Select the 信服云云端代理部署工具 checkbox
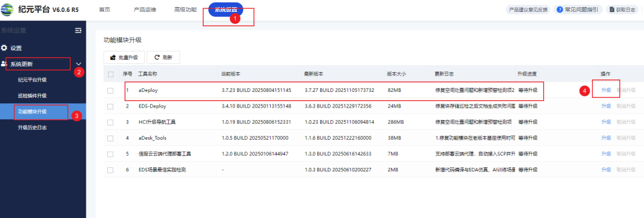The width and height of the screenshot is (644, 218). (x=110, y=154)
